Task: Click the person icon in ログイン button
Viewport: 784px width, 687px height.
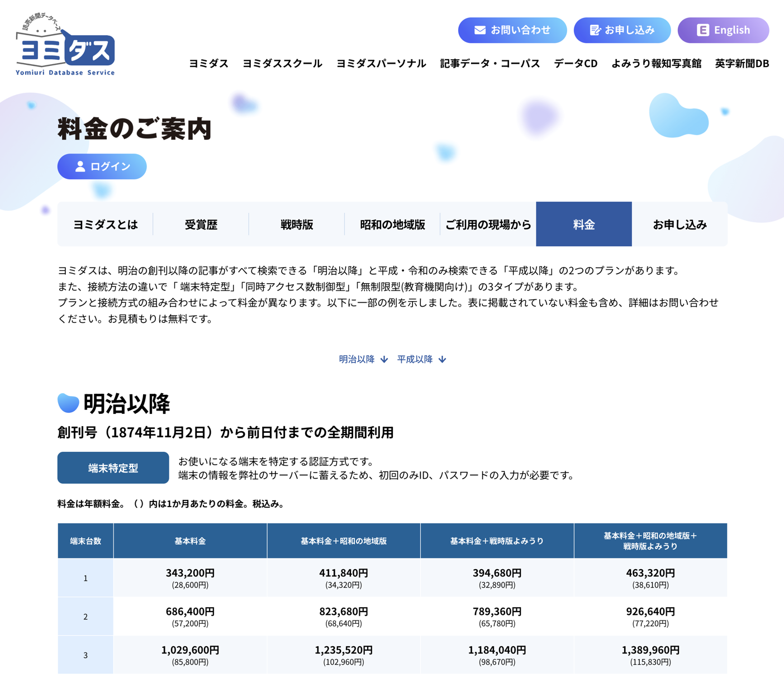Action: [80, 166]
